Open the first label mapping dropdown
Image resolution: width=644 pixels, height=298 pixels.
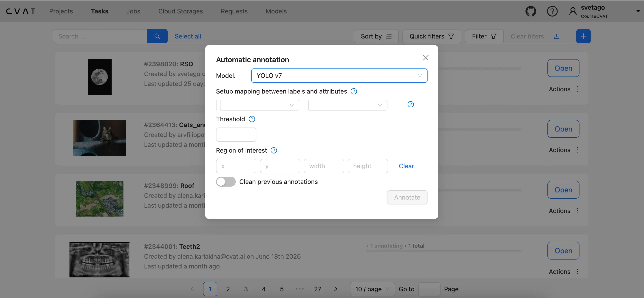tap(259, 105)
